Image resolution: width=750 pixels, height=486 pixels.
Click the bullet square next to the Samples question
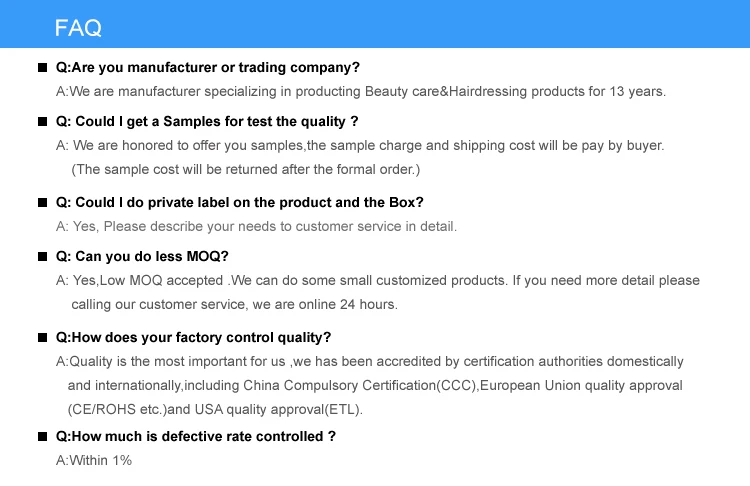[x=42, y=122]
